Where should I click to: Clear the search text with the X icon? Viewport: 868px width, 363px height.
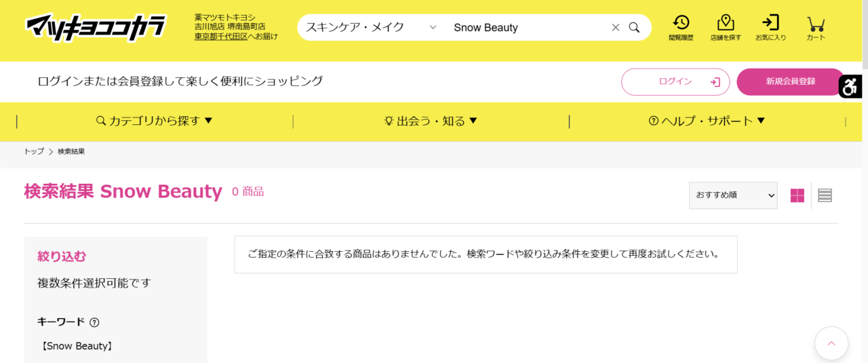[x=615, y=27]
